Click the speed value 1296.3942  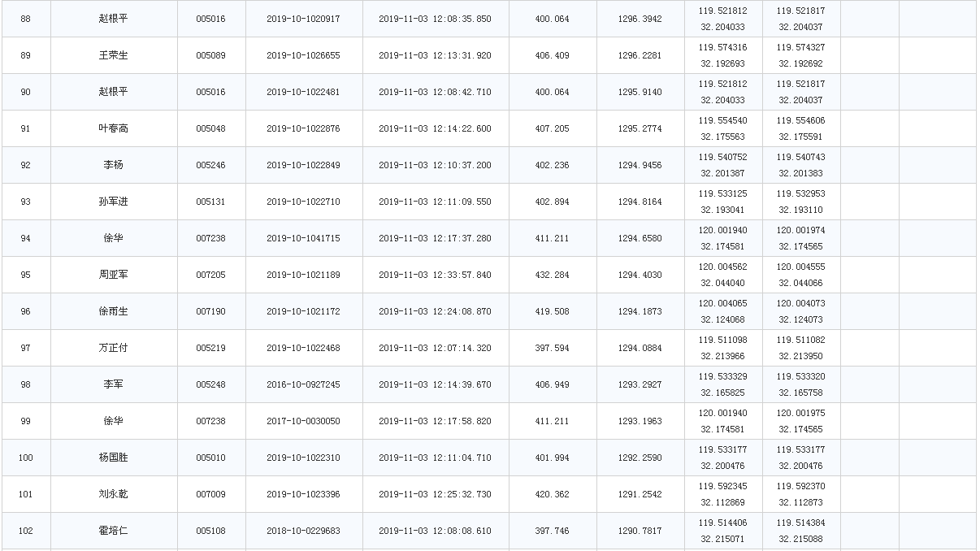pyautogui.click(x=640, y=19)
